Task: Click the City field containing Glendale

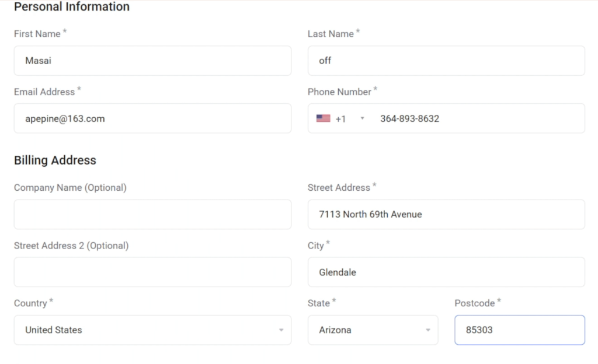Action: click(x=446, y=272)
